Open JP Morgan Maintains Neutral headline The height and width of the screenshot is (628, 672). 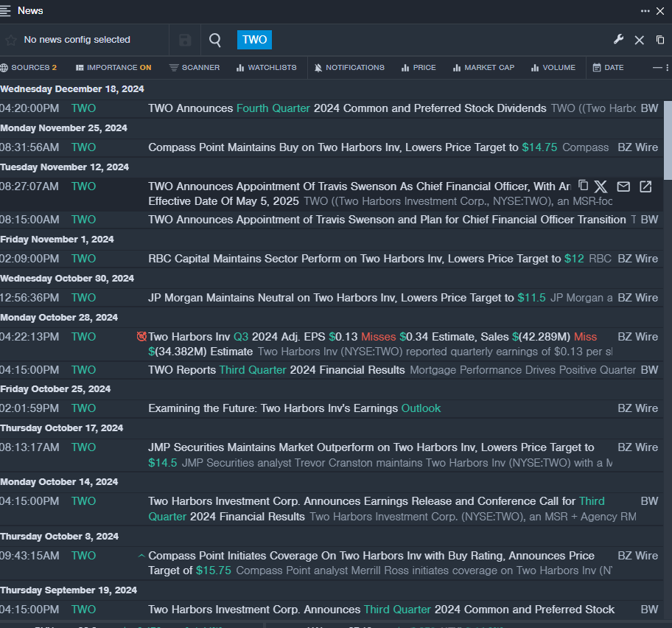[347, 298]
